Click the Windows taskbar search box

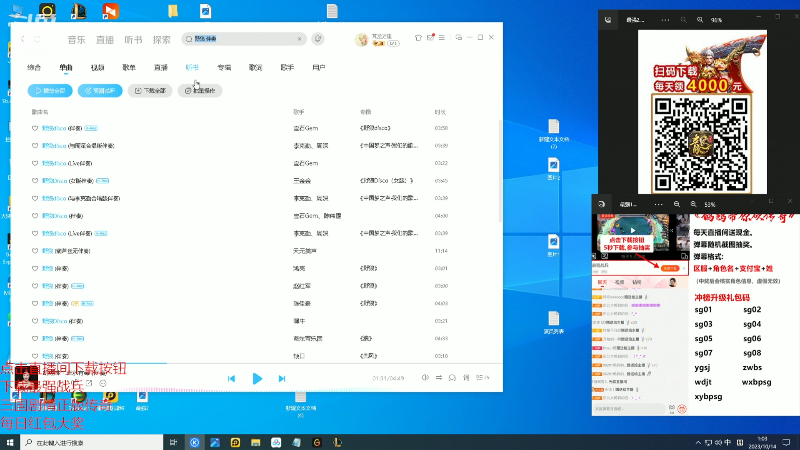point(92,442)
